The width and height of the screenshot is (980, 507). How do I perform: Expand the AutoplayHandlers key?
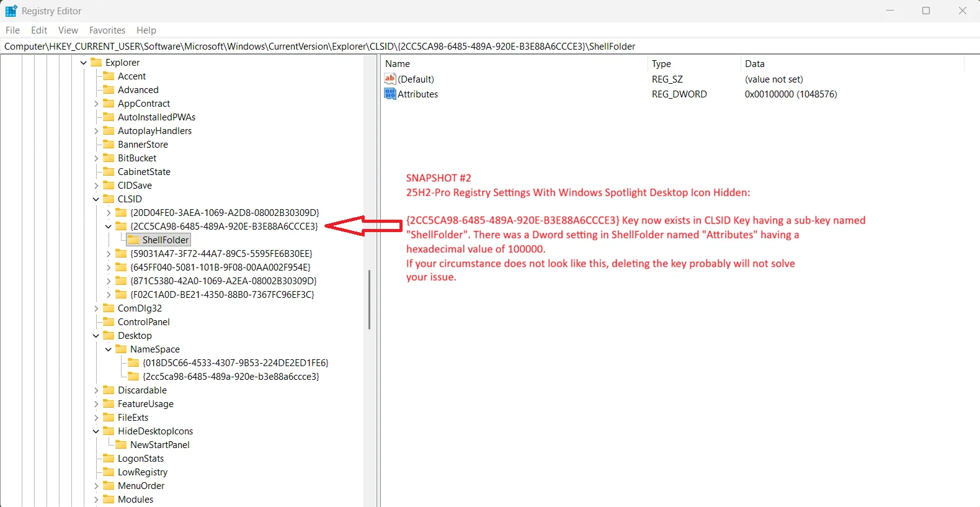[x=96, y=131]
